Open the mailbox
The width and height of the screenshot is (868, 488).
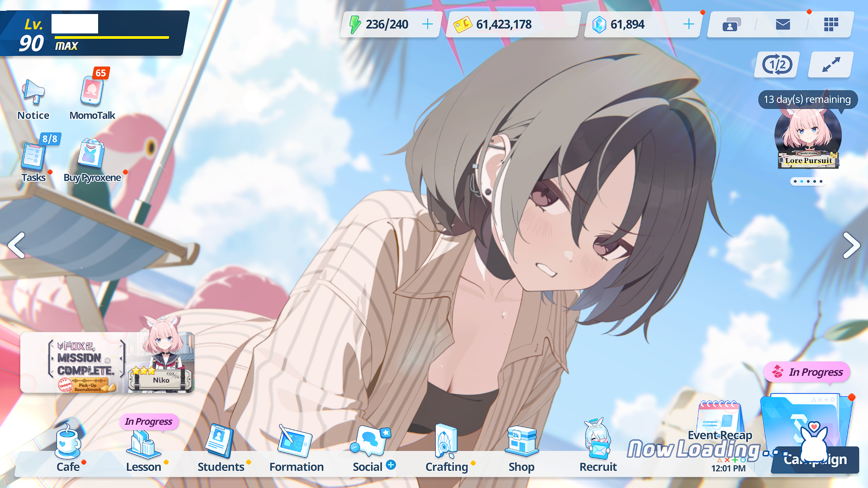click(x=783, y=24)
